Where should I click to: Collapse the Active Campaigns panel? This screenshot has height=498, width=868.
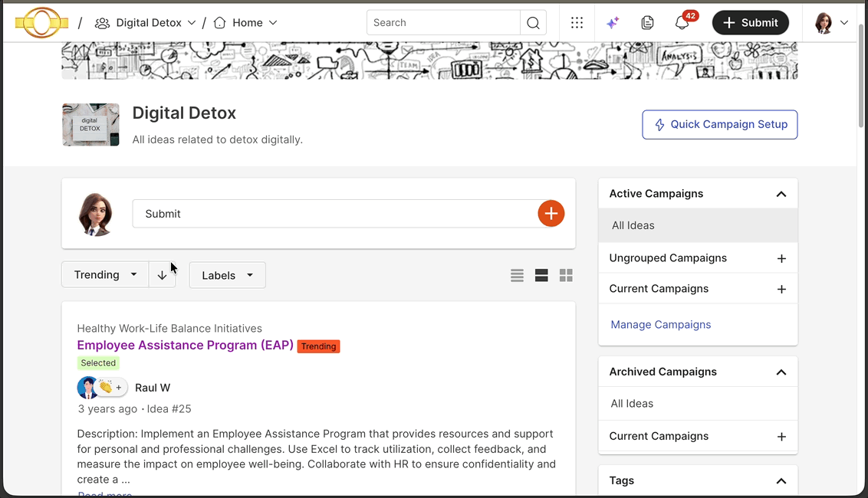point(781,194)
